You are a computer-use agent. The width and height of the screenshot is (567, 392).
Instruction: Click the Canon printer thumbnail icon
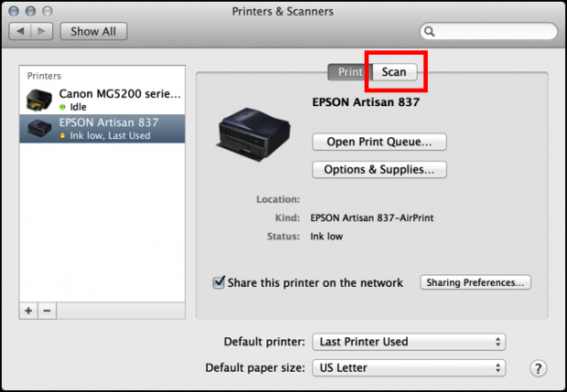pos(39,100)
